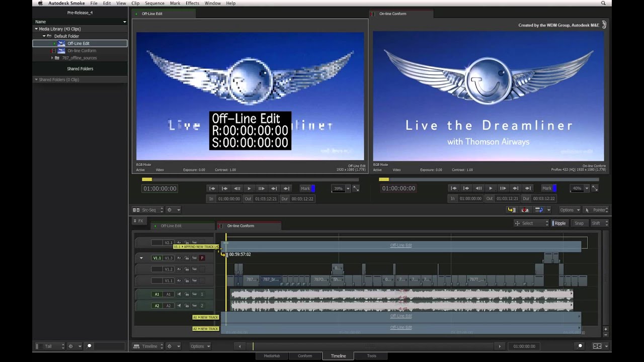Click sync lock icon on A1 track
This screenshot has width=644, height=362.
(x=194, y=294)
